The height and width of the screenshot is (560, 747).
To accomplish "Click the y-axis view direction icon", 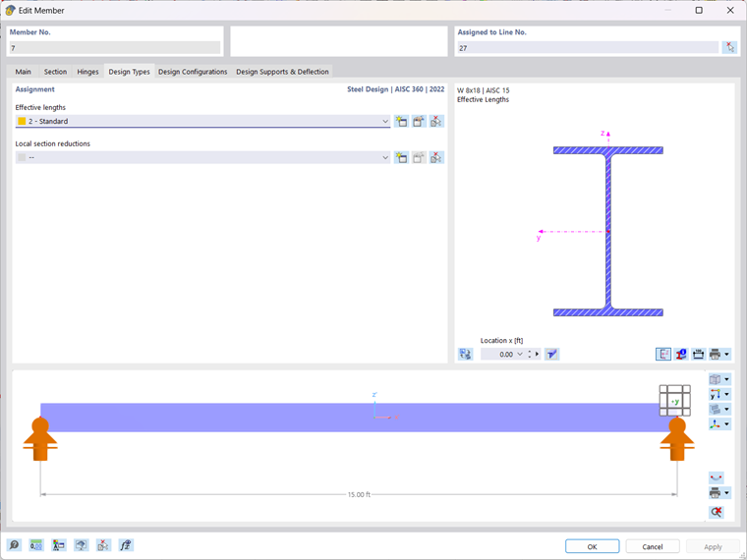I will click(716, 394).
